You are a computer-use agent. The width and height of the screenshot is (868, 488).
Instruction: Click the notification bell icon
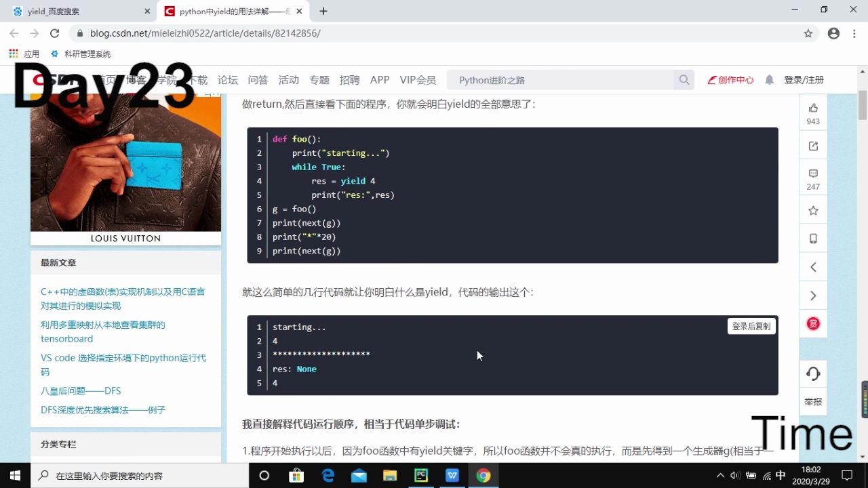[769, 79]
